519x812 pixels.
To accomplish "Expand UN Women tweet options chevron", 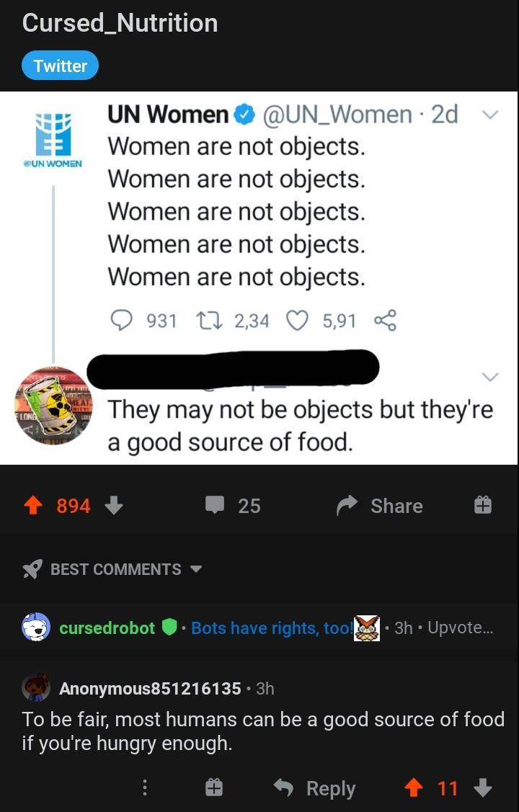I will [490, 115].
